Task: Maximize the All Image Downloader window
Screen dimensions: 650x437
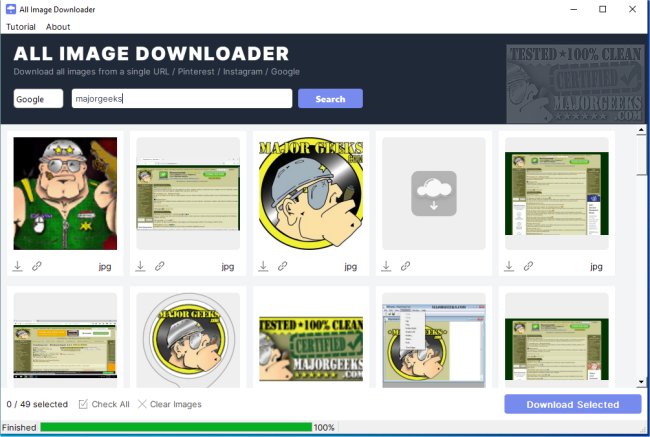Action: [603, 9]
